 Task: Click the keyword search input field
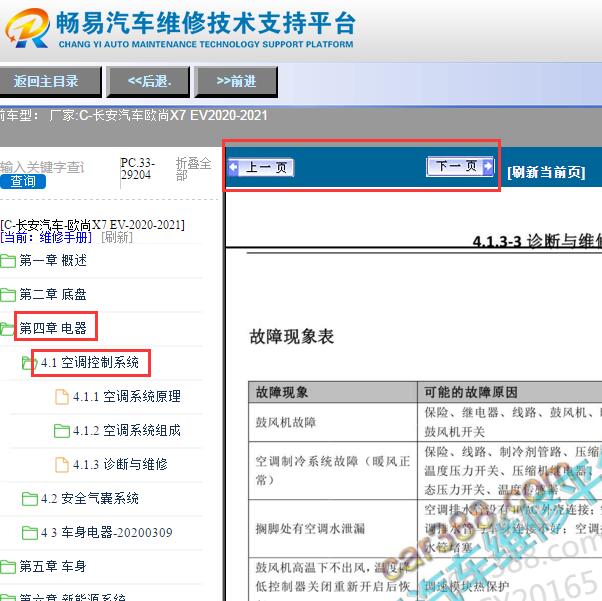coord(42,167)
